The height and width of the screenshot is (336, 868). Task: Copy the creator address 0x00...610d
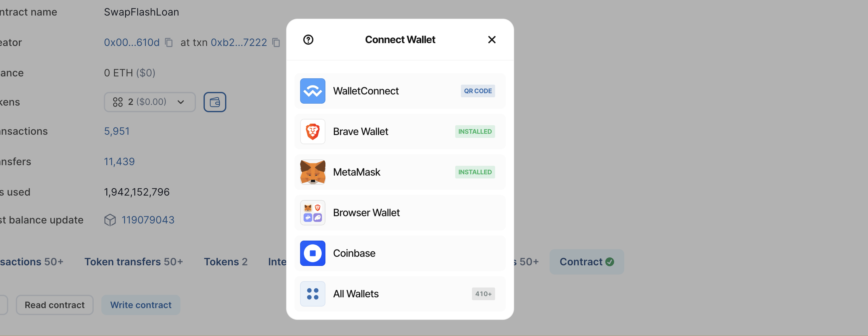click(x=169, y=42)
